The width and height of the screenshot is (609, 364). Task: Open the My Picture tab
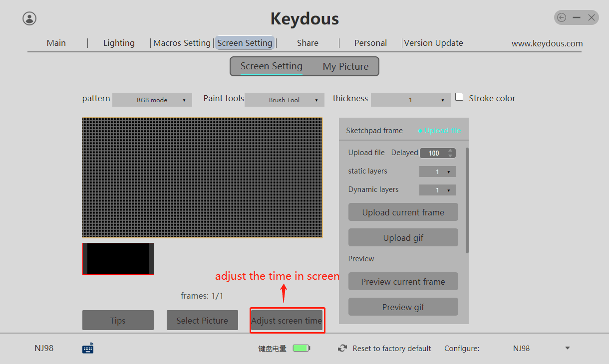pos(345,66)
